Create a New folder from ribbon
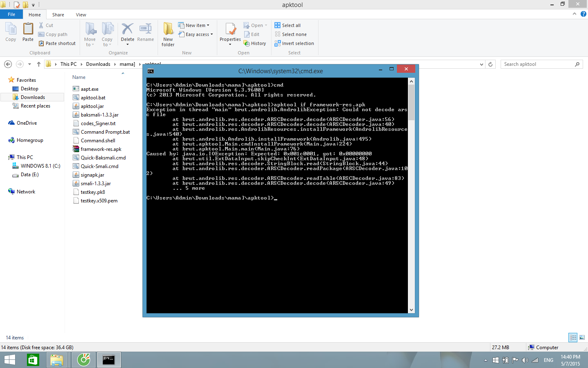 tap(168, 34)
